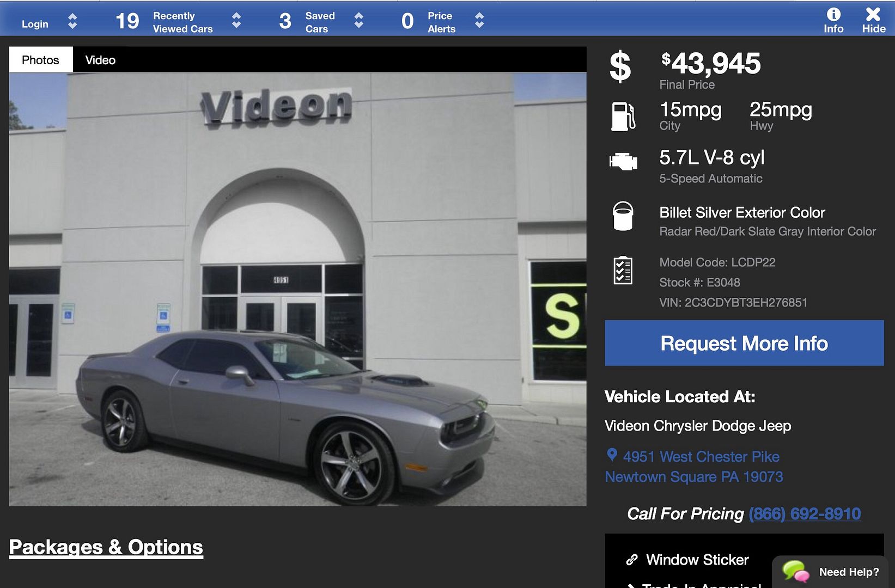Click the checklist icon beside Model Code
The image size is (895, 588).
(x=623, y=270)
